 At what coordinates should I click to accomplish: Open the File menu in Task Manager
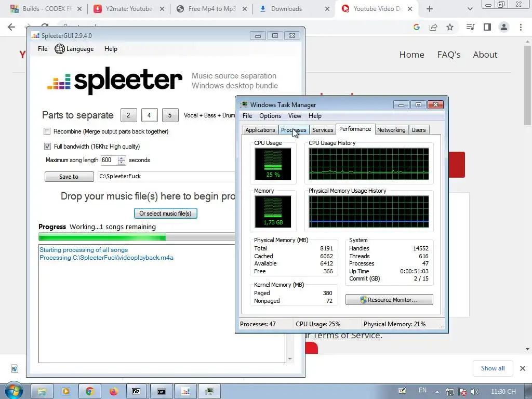(247, 116)
